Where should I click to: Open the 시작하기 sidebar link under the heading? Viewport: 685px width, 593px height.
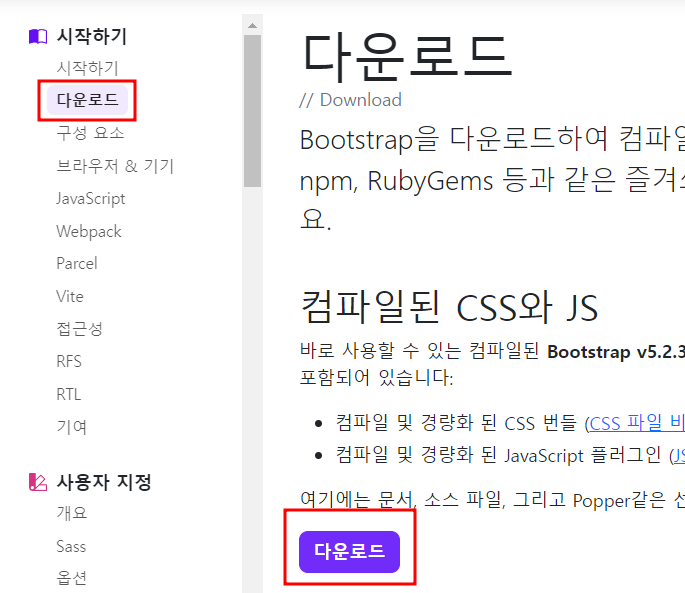click(x=87, y=68)
